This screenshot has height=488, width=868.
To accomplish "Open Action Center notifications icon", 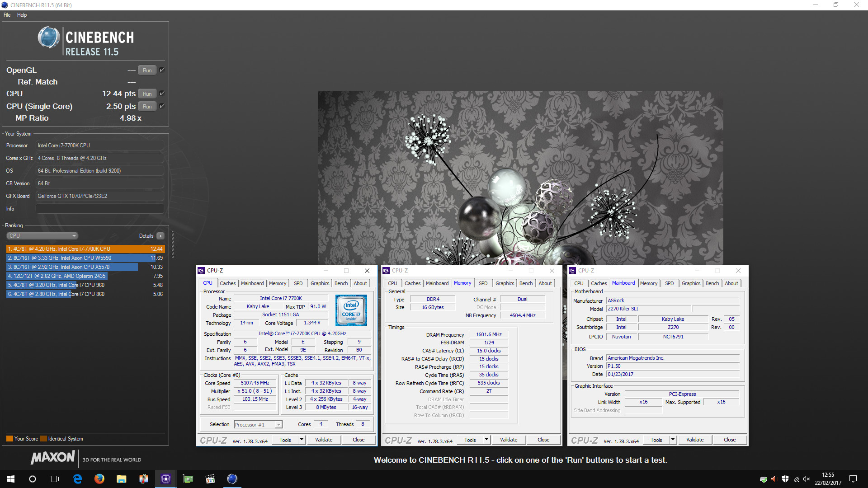I will [x=853, y=479].
